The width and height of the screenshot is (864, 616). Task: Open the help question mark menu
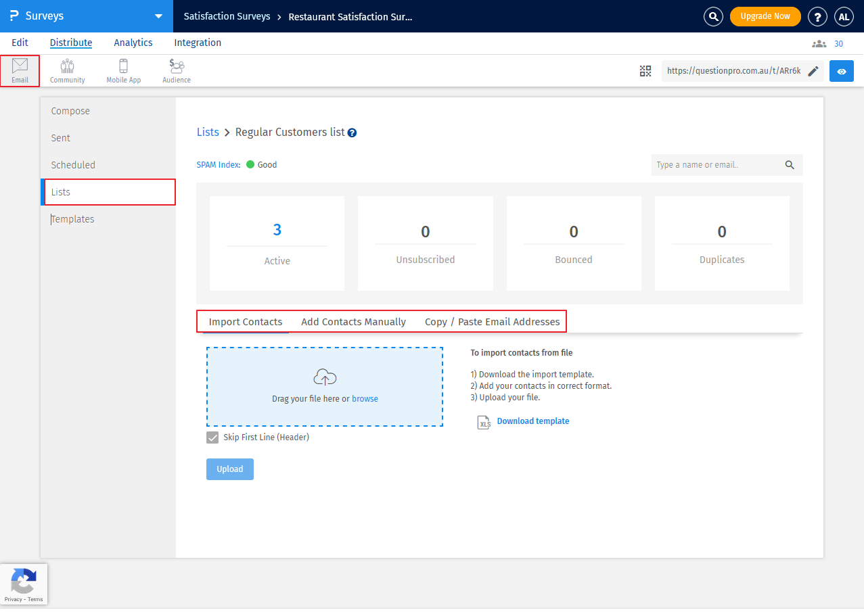(x=818, y=16)
